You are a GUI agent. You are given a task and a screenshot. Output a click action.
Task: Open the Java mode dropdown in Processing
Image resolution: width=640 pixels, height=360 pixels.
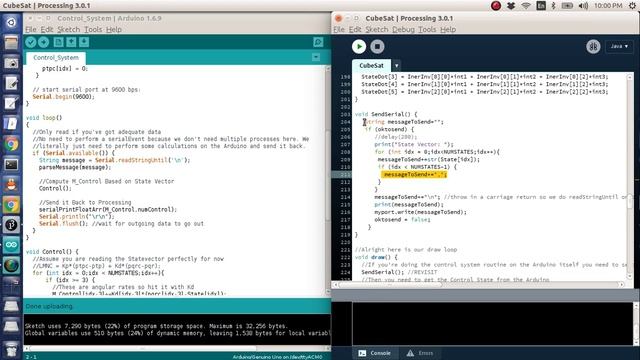click(x=619, y=47)
